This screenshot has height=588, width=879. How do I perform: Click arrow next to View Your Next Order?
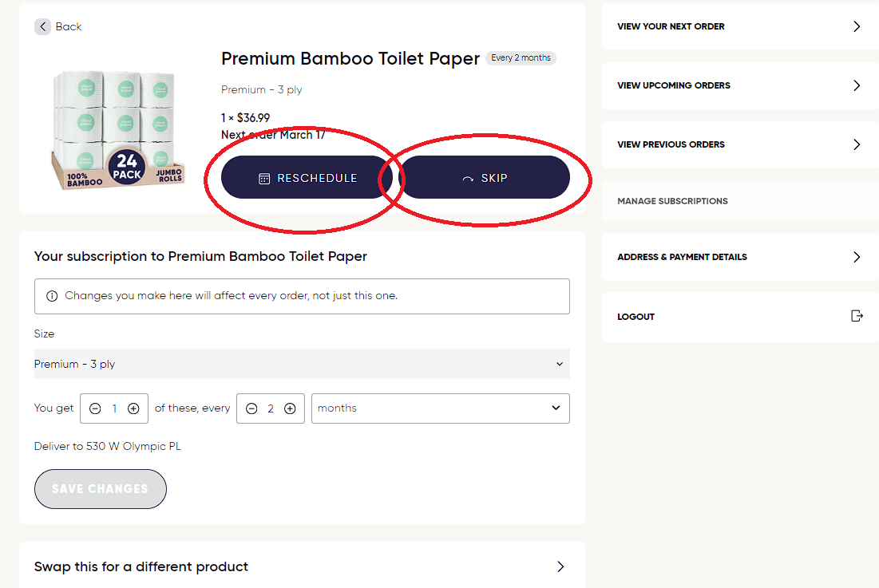[857, 26]
